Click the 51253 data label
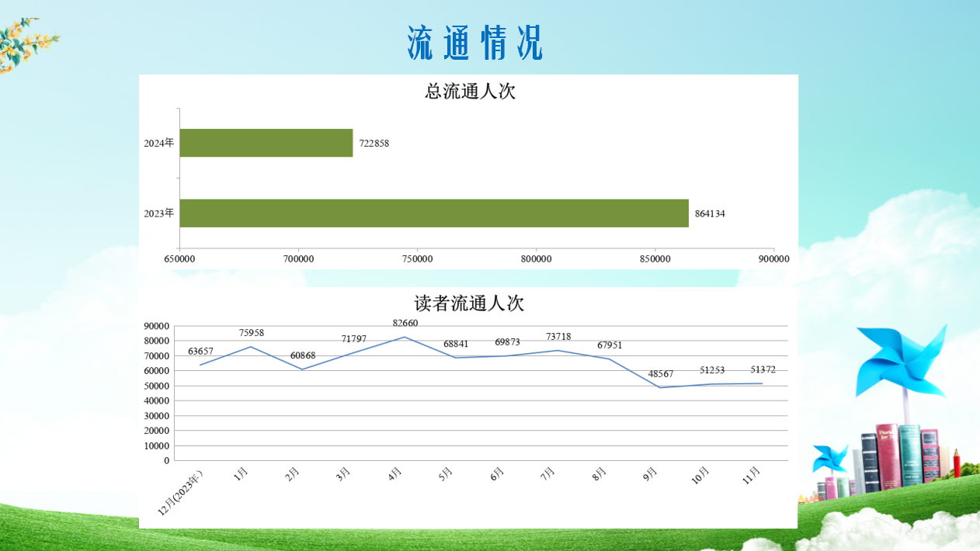The image size is (980, 551). (712, 370)
